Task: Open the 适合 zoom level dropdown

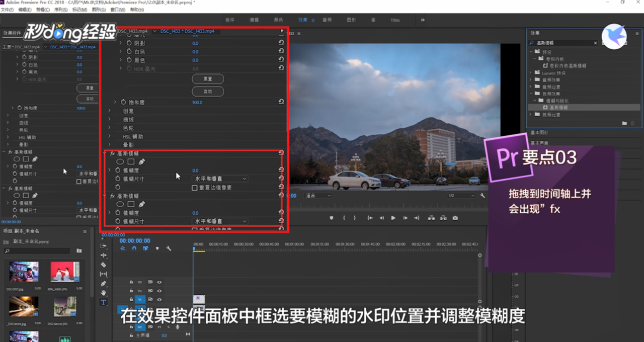Action: (318, 196)
